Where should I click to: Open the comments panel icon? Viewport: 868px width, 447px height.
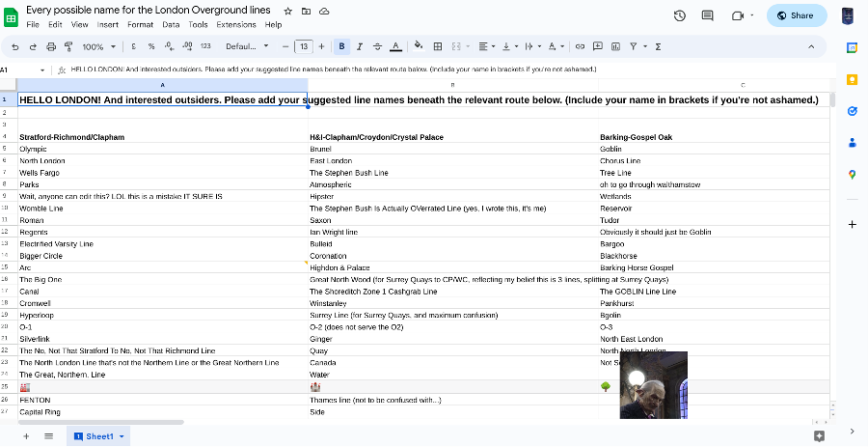[x=708, y=15]
